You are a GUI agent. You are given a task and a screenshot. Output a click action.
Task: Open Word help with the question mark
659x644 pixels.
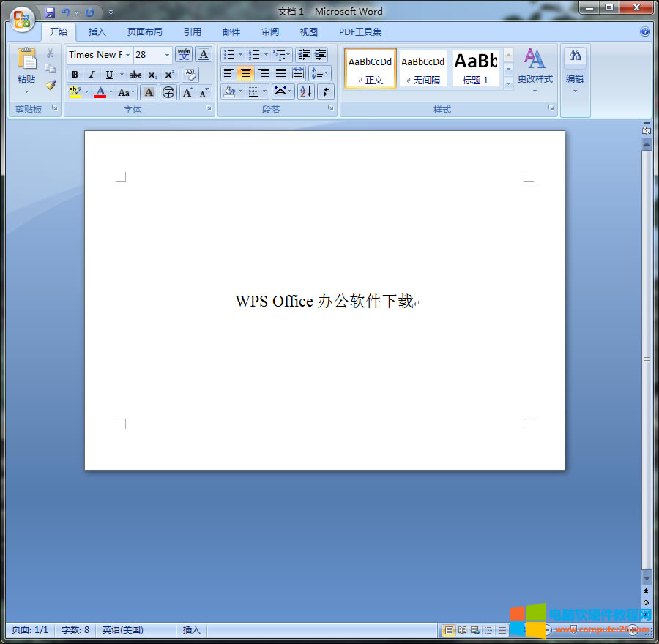(644, 31)
